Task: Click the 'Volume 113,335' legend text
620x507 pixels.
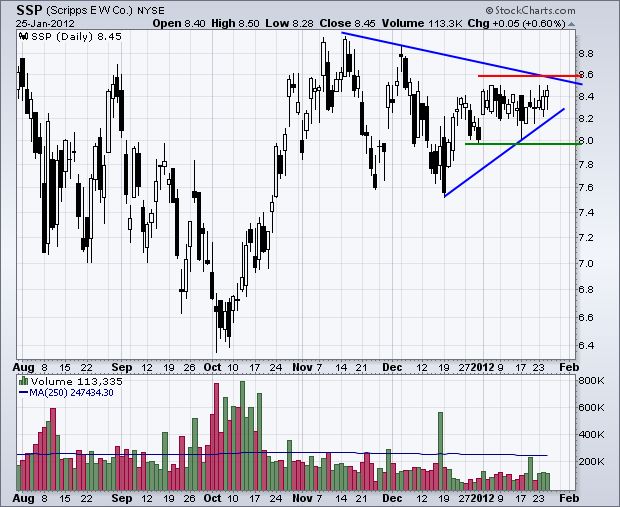Action: point(77,381)
